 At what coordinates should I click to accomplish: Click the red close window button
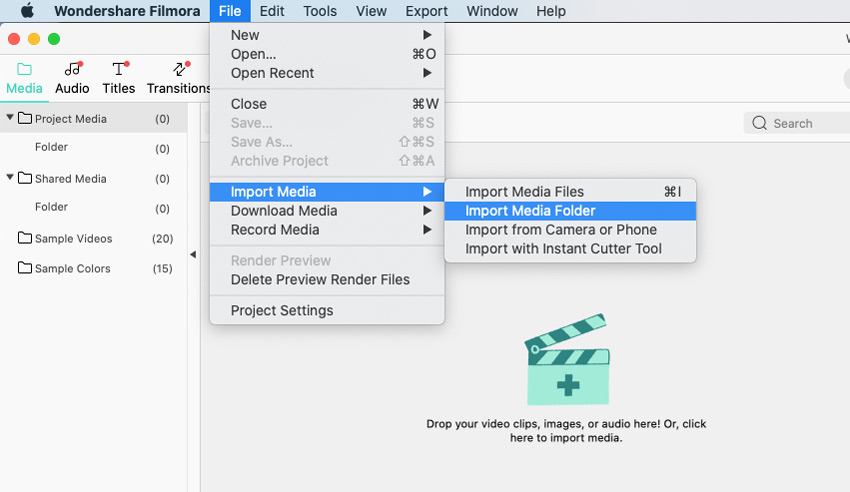pos(14,39)
